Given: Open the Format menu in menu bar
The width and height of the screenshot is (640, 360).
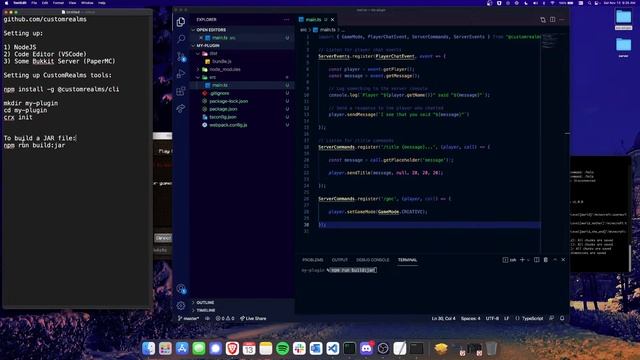Looking at the screenshot, I should 58,3.
